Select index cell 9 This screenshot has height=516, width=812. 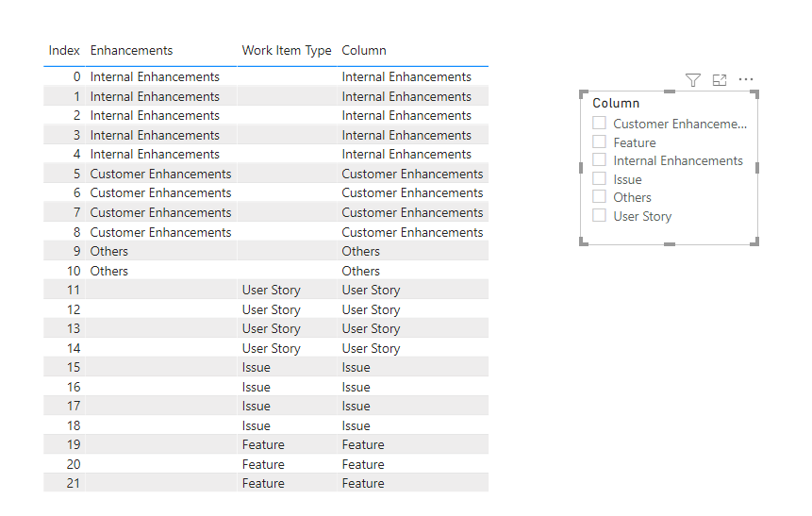76,251
